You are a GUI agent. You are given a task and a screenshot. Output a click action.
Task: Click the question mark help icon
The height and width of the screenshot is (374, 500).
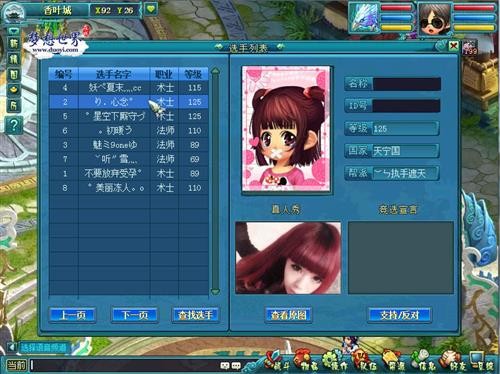click(x=13, y=126)
